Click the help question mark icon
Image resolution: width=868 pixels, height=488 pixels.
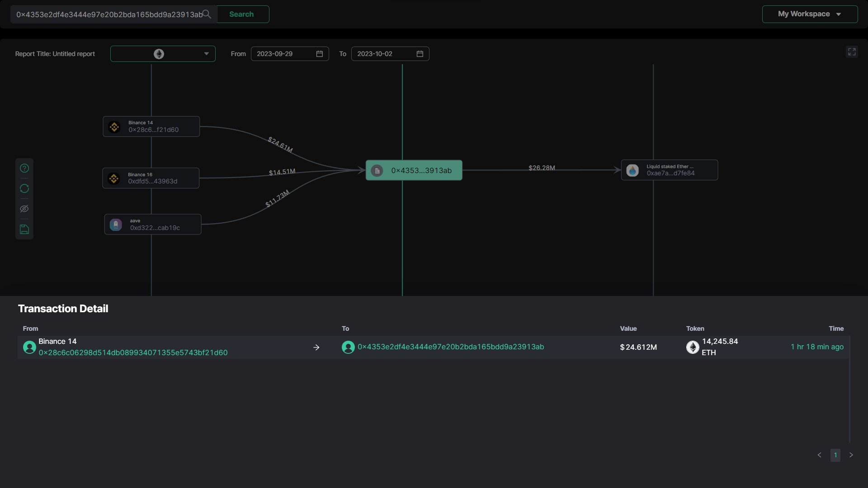point(24,168)
